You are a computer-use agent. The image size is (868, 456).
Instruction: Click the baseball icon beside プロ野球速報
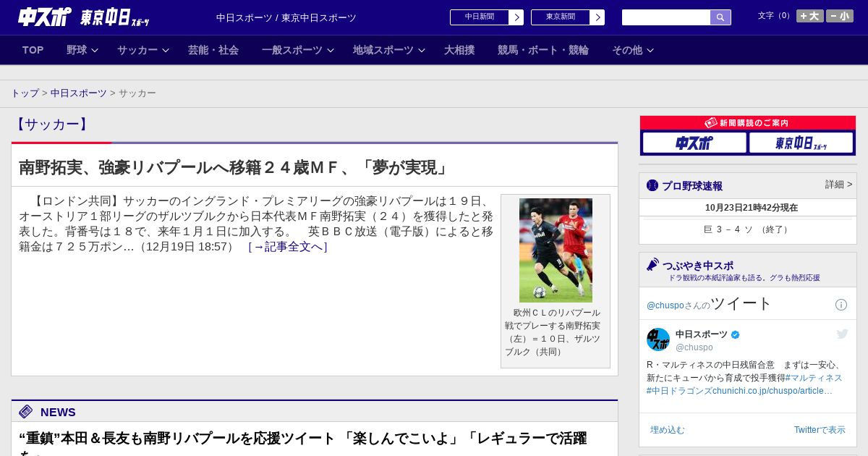pyautogui.click(x=652, y=185)
